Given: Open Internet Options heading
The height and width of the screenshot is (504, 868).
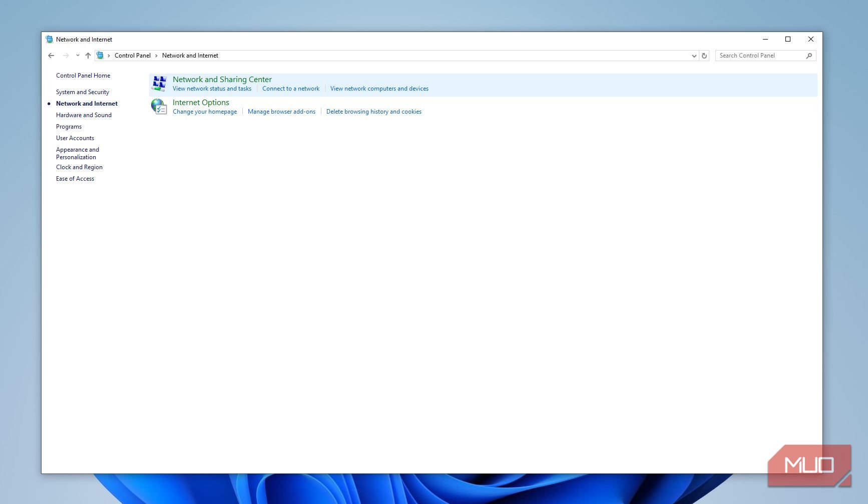Looking at the screenshot, I should click(x=201, y=102).
